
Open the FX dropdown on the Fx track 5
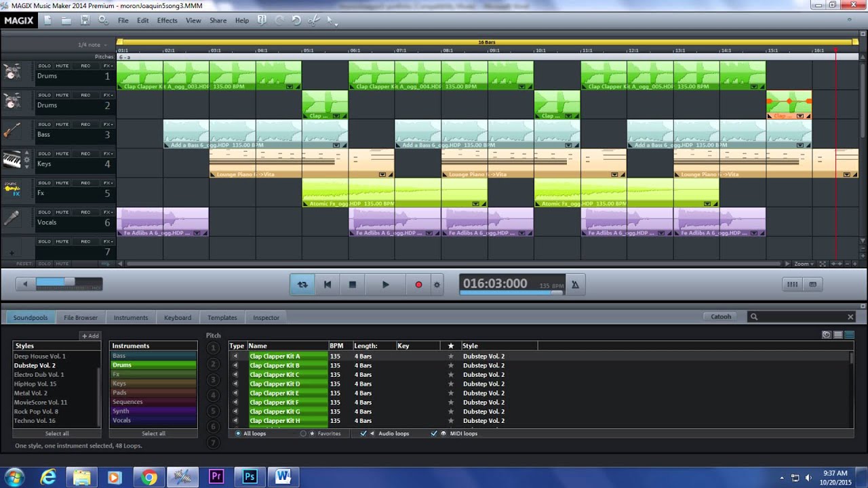click(108, 183)
